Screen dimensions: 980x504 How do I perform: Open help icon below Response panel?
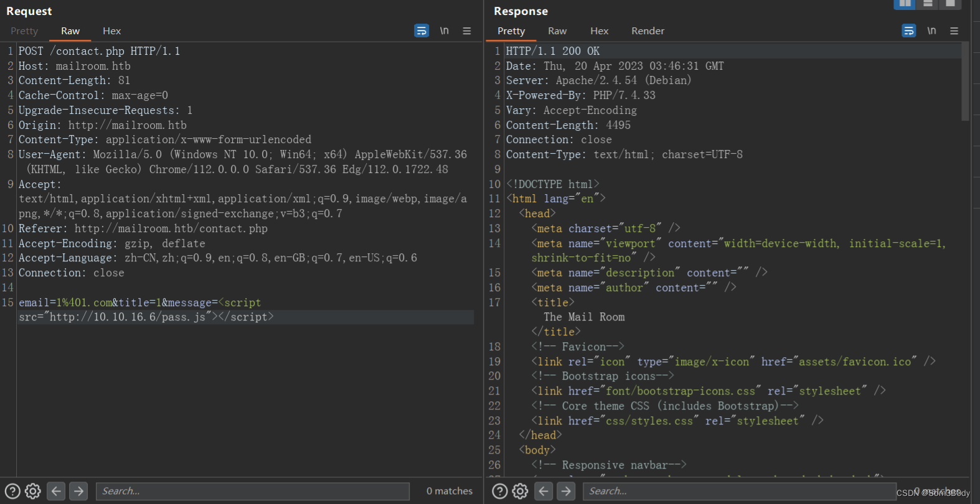click(x=500, y=491)
